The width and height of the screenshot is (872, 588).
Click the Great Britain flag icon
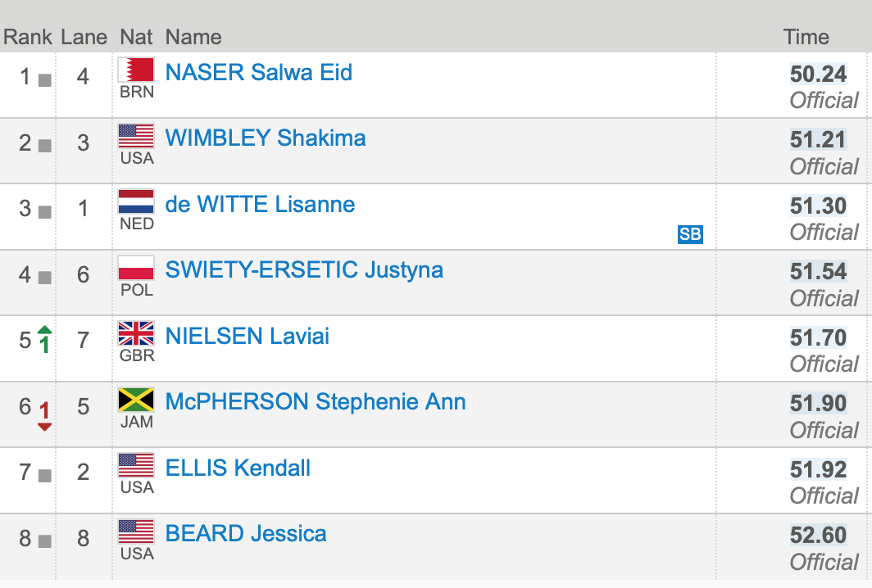136,333
